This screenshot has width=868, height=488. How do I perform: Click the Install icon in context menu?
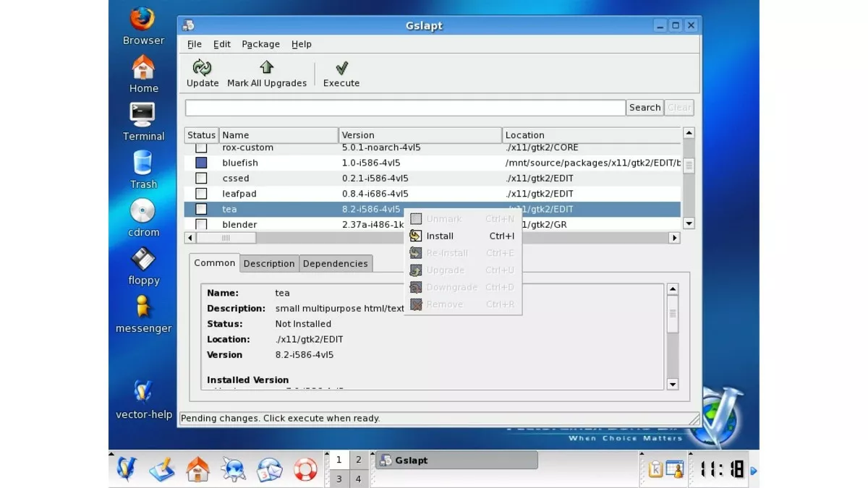click(x=415, y=236)
